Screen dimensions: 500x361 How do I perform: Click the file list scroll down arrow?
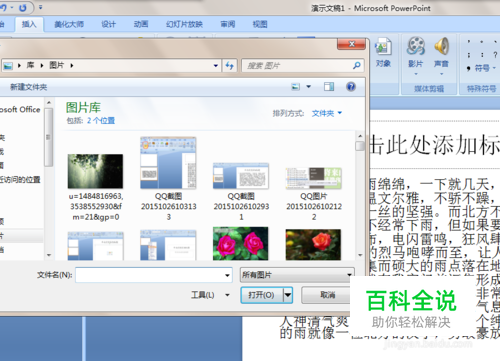(x=360, y=256)
